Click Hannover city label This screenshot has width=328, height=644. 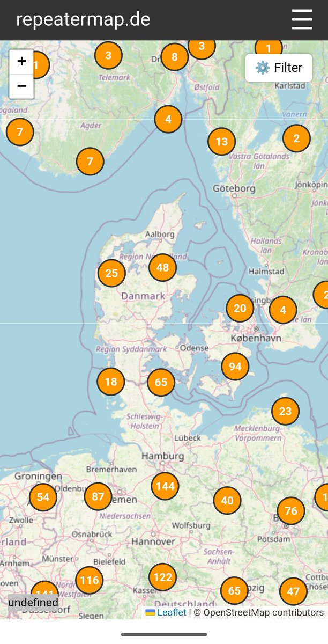coord(153,541)
